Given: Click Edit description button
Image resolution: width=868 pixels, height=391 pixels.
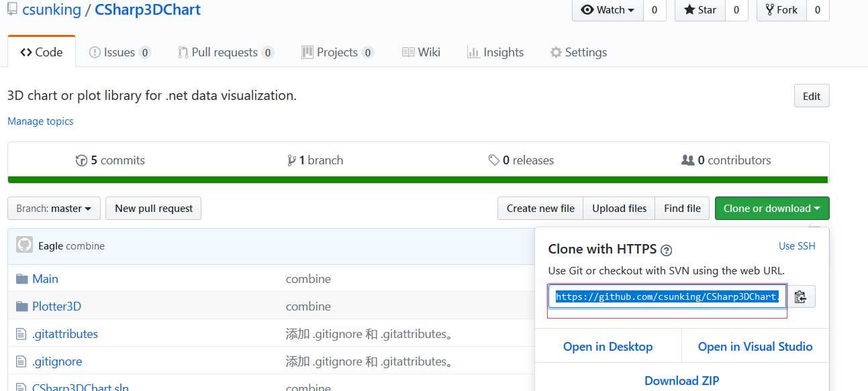Looking at the screenshot, I should [812, 96].
